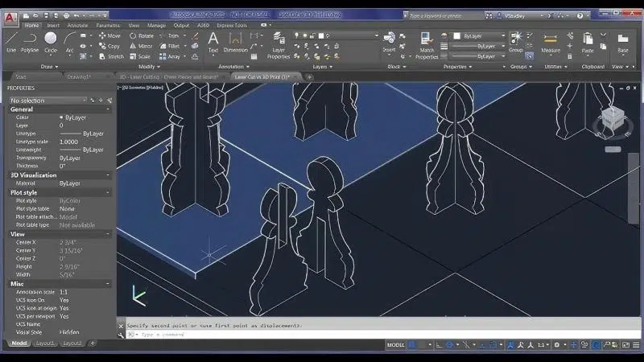Switch to the Model layout tab

pyautogui.click(x=19, y=343)
